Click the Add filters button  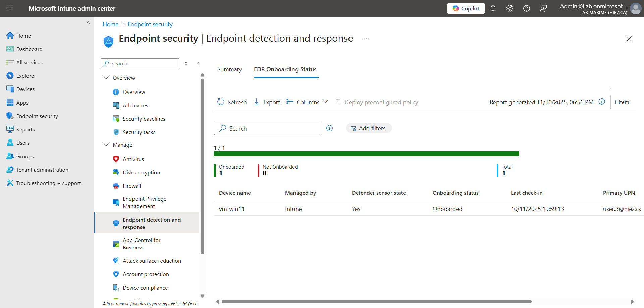click(x=369, y=128)
